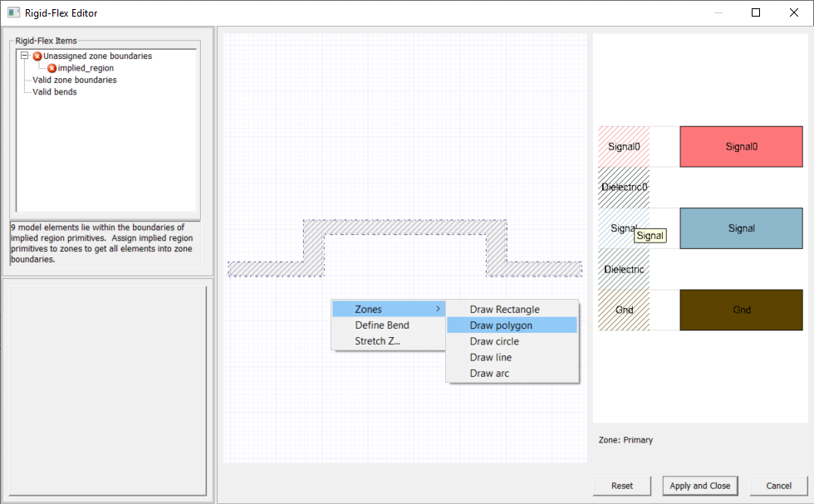Click the red Signal0 layer swatch
The height and width of the screenshot is (504, 814).
click(741, 147)
